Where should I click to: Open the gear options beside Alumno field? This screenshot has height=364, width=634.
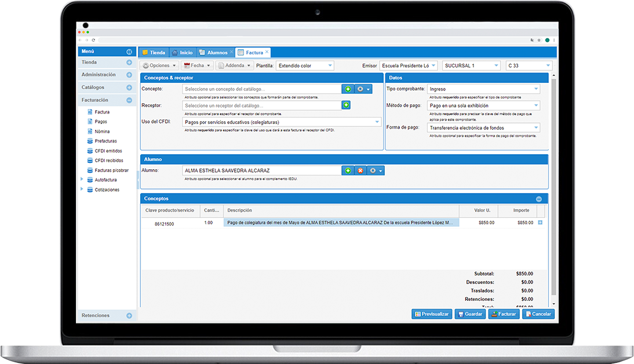(x=376, y=170)
